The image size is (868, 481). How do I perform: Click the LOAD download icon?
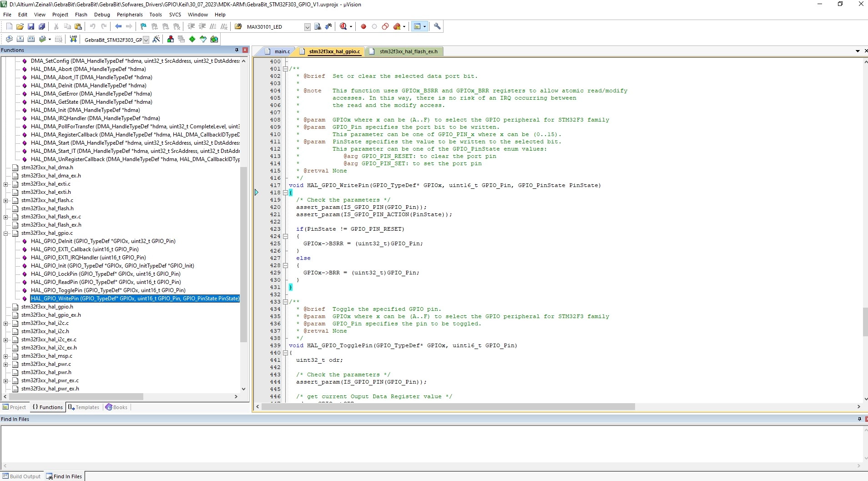(73, 39)
